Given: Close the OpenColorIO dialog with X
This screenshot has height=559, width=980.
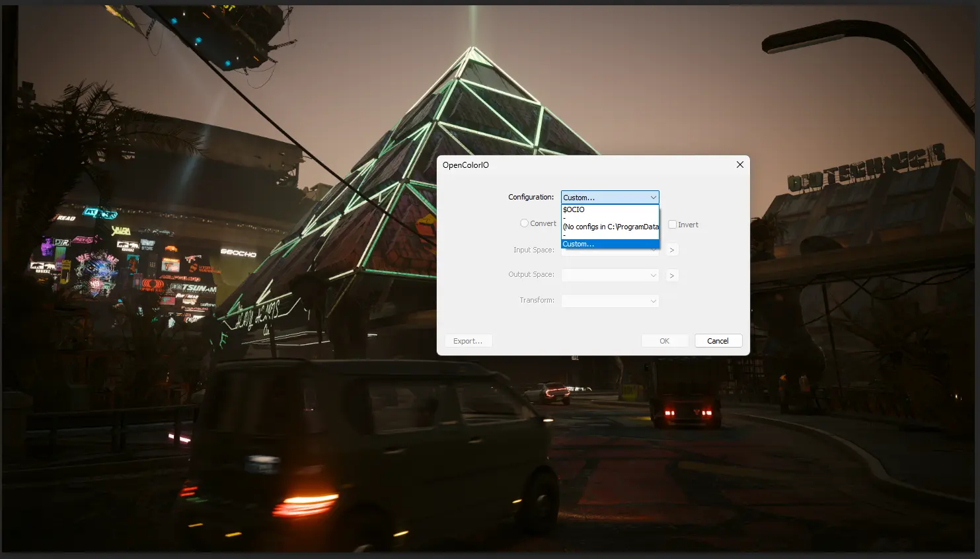Looking at the screenshot, I should click(740, 165).
